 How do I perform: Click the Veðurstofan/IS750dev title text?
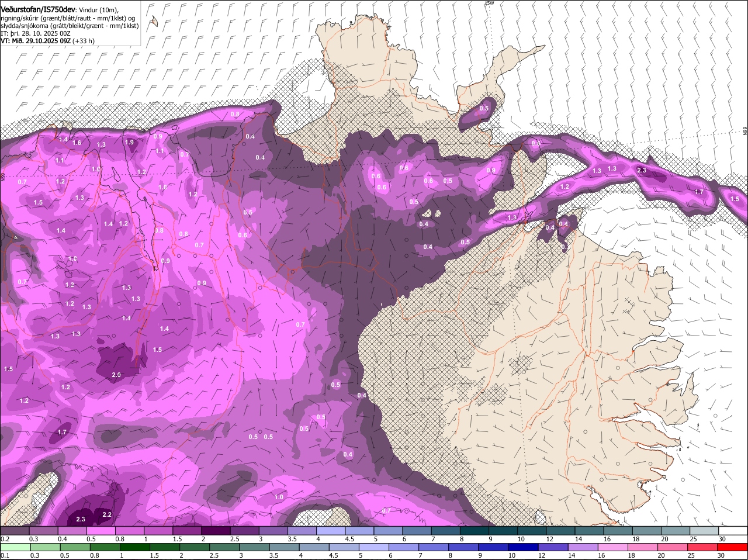(x=38, y=9)
